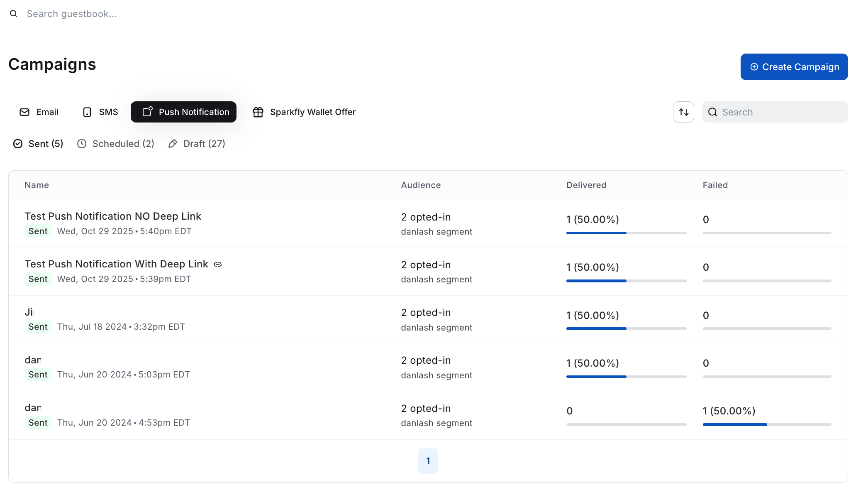The width and height of the screenshot is (868, 495).
Task: Click the envelope icon on Email tab
Action: click(24, 112)
